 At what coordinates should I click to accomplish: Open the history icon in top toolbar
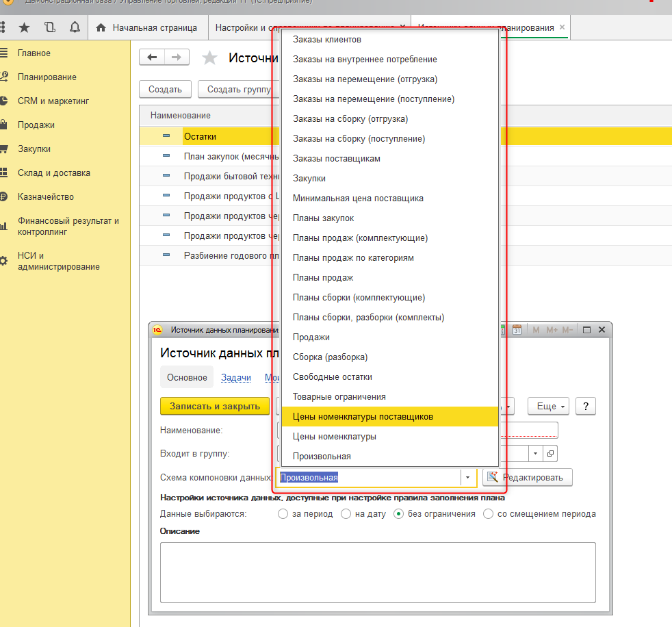tap(49, 27)
